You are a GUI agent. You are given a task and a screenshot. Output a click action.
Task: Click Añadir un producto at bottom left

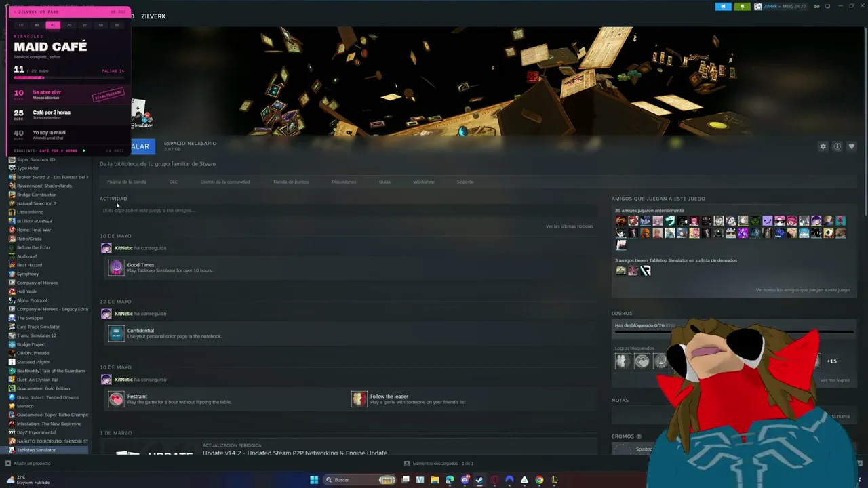[x=28, y=464]
